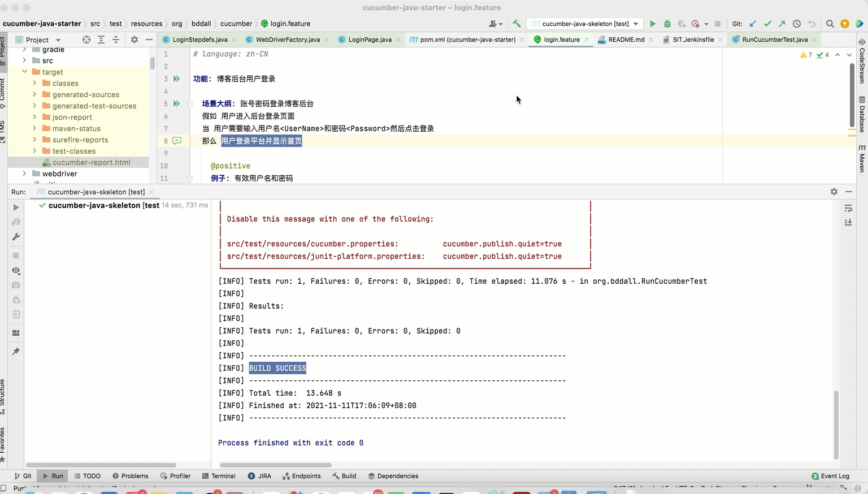Toggle the Commit tool window stripe
The image size is (868, 494).
(x=3, y=93)
